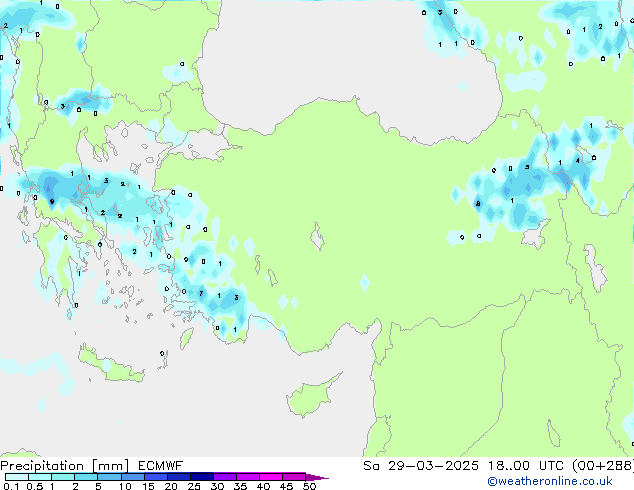634x490 pixels.
Task: Click the 45–50 mm legend color box
Action: coord(294,477)
